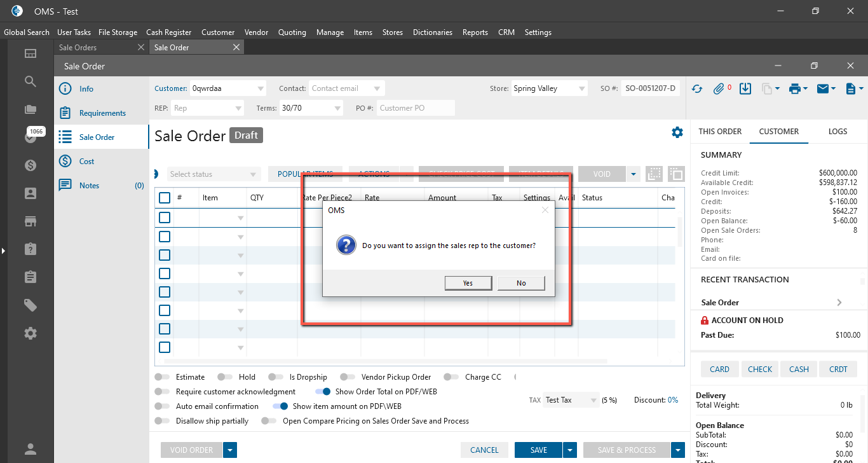Viewport: 868px width, 463px height.
Task: Turn off Show Order Total on PDF/WEB
Action: pos(323,392)
